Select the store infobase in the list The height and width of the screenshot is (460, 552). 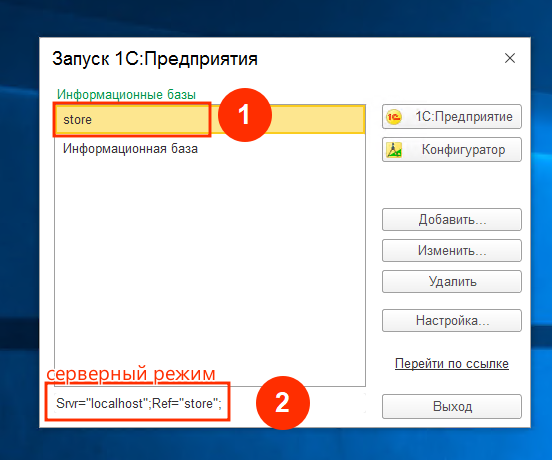(210, 120)
